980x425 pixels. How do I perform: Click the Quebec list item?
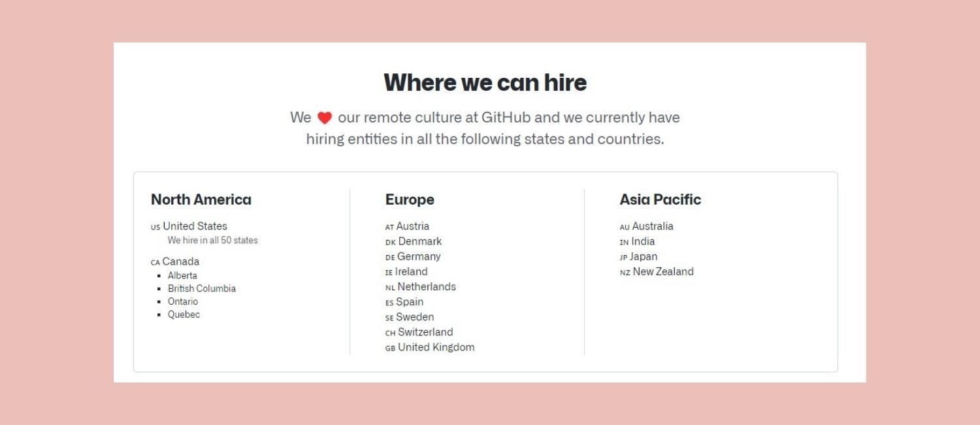[184, 314]
